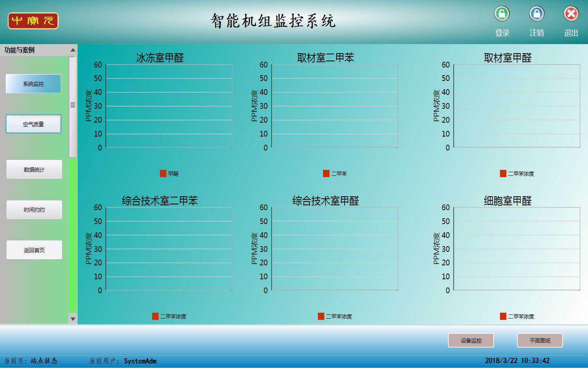
Task: Click the green lock login icon
Action: point(502,14)
